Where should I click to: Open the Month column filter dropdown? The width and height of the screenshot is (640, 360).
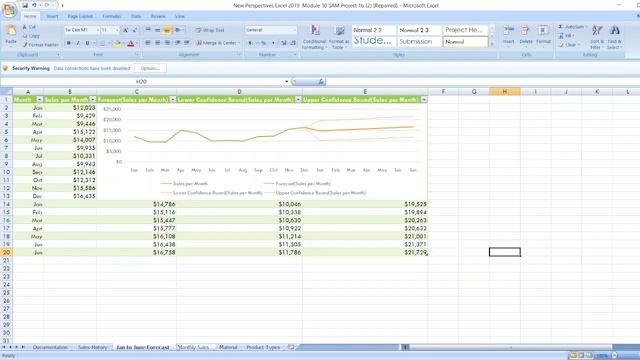click(x=40, y=100)
